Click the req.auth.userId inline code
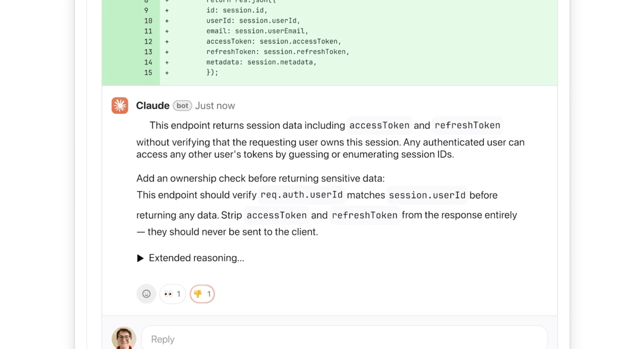The width and height of the screenshot is (644, 349). 302,195
